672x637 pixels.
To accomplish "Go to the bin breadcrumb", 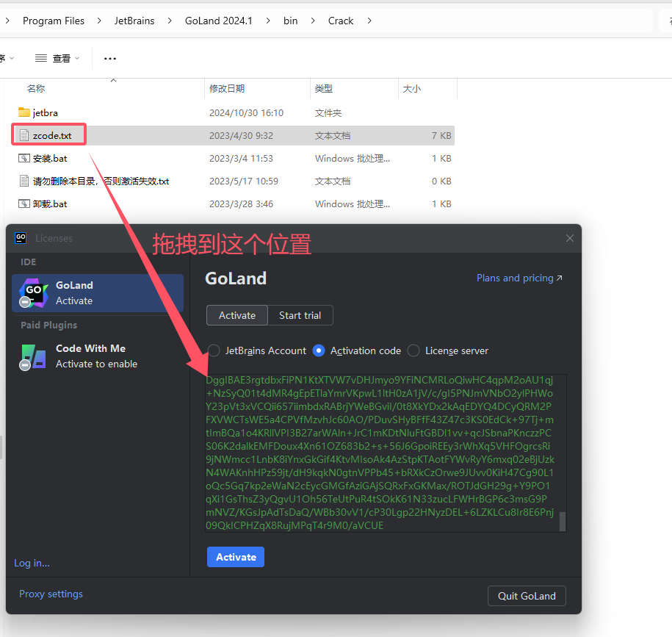I will point(291,21).
